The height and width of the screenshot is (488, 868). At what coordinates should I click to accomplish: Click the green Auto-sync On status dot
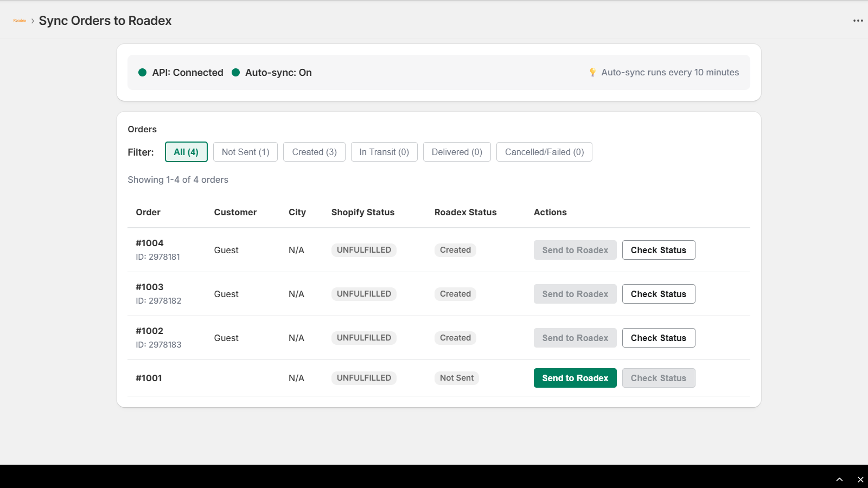pyautogui.click(x=236, y=73)
